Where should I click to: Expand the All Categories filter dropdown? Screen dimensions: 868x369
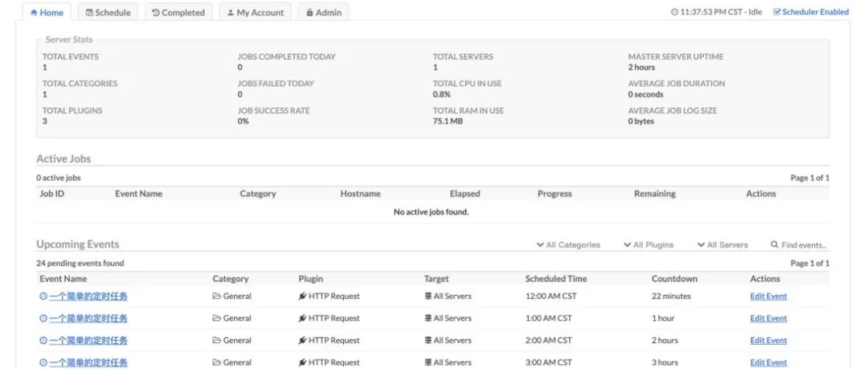pos(568,245)
